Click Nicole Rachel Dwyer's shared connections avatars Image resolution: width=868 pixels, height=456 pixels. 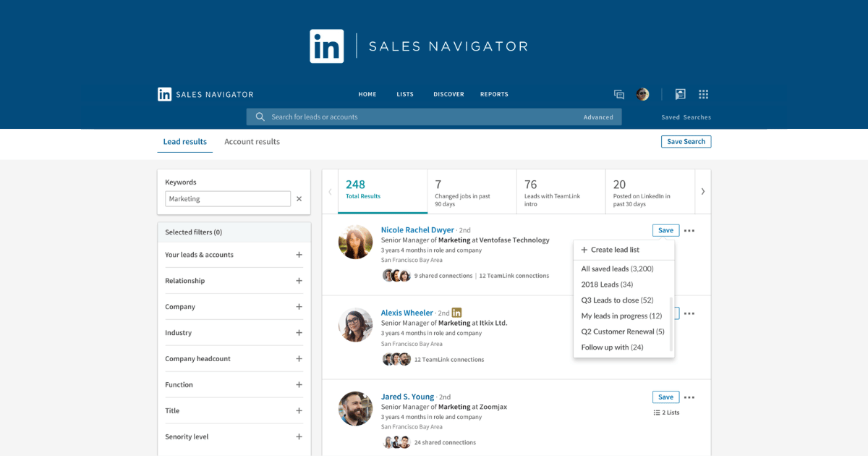(x=396, y=276)
